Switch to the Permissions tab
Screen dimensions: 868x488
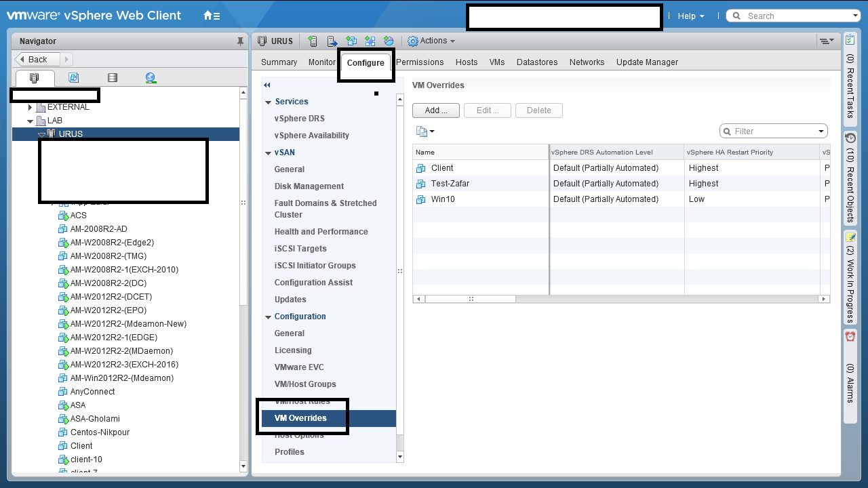pyautogui.click(x=420, y=62)
